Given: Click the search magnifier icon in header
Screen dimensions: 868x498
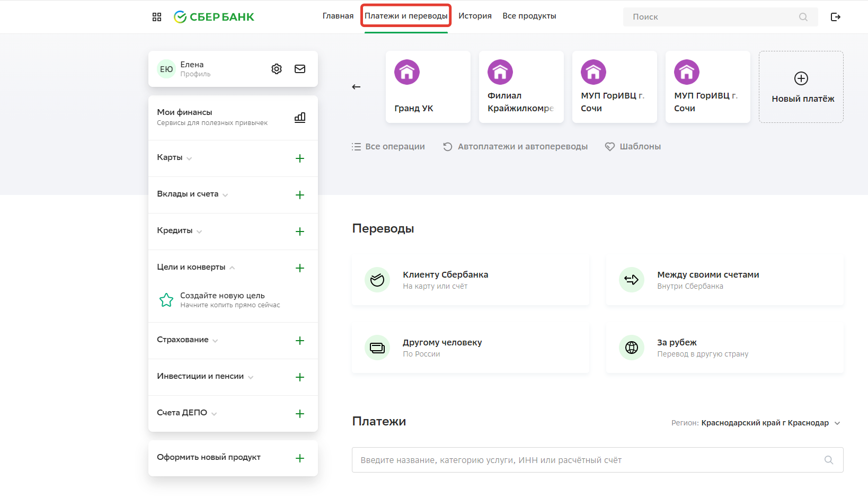Looking at the screenshot, I should click(x=803, y=17).
